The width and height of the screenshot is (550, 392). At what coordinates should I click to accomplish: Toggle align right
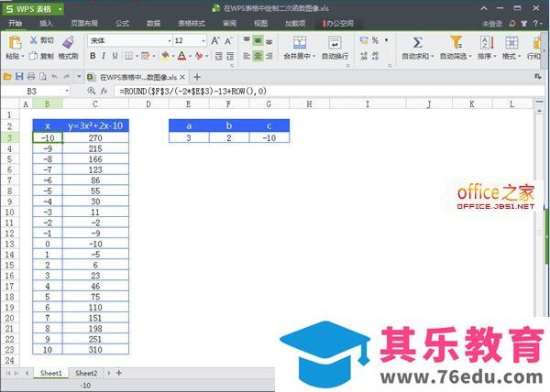pyautogui.click(x=269, y=56)
